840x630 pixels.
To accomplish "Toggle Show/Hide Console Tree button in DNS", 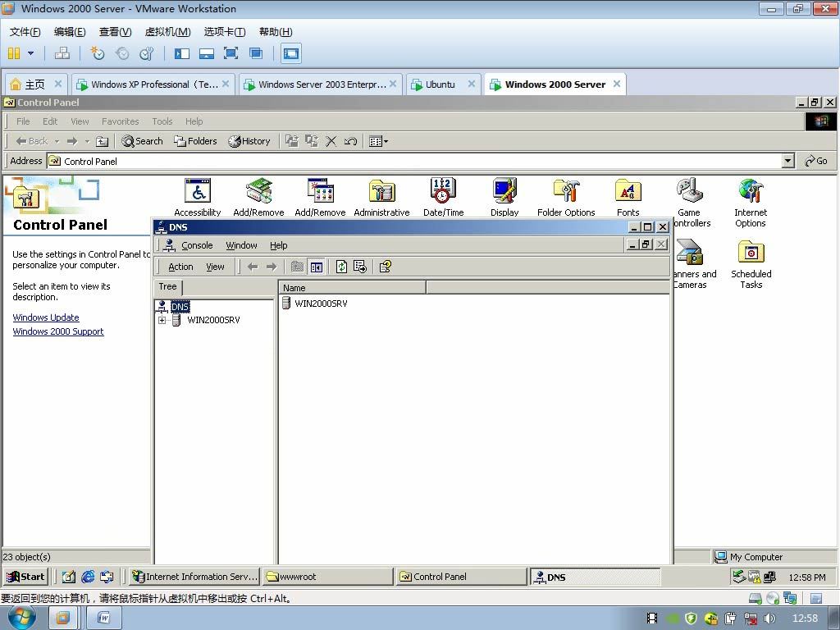I will click(x=317, y=267).
